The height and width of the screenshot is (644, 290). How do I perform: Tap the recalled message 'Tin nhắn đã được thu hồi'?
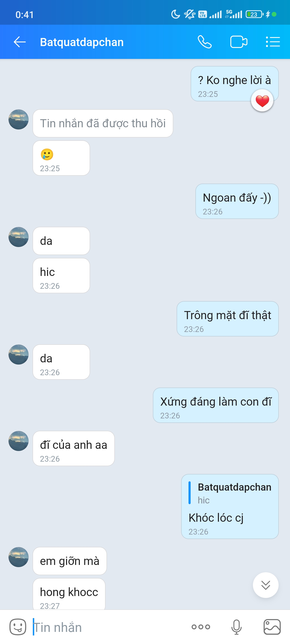pyautogui.click(x=103, y=123)
